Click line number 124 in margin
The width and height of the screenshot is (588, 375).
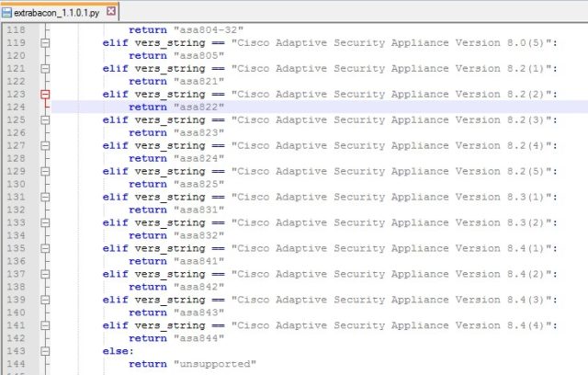[17, 107]
